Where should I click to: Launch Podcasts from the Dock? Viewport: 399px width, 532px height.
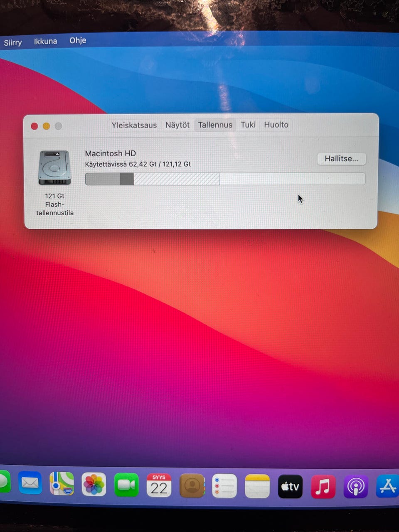(356, 486)
